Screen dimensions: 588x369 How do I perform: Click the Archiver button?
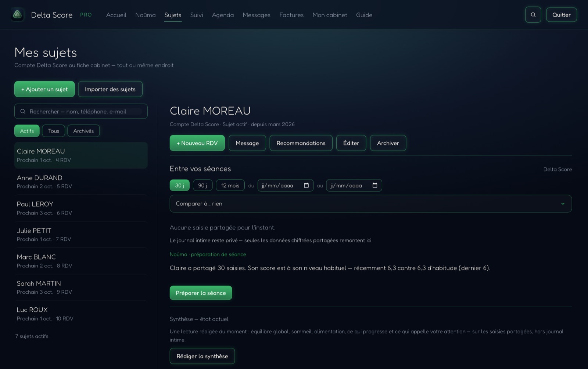pyautogui.click(x=388, y=143)
